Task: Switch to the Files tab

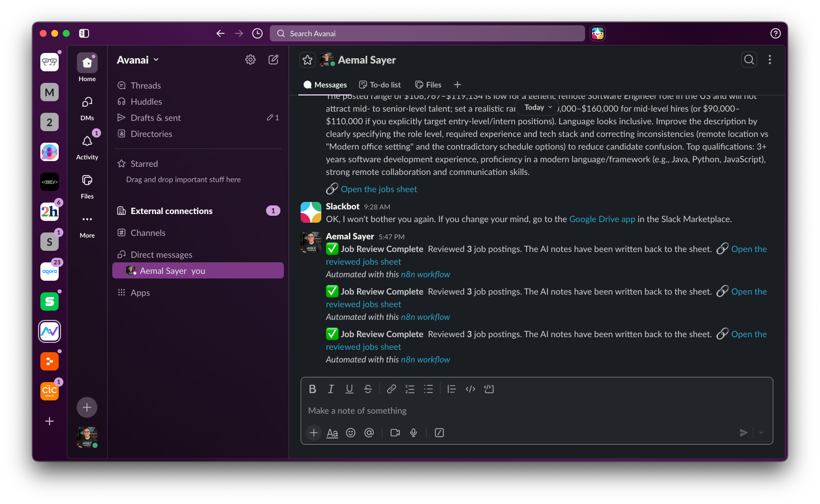Action: point(428,85)
